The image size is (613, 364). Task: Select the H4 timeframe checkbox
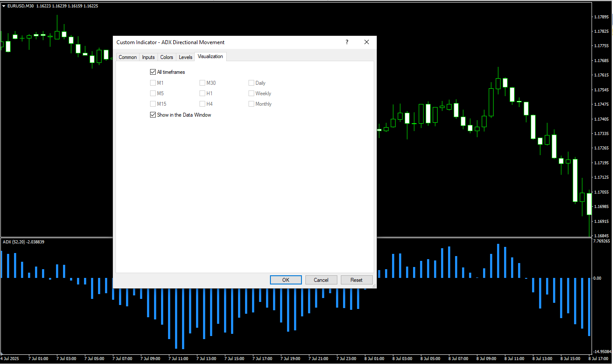click(x=202, y=104)
